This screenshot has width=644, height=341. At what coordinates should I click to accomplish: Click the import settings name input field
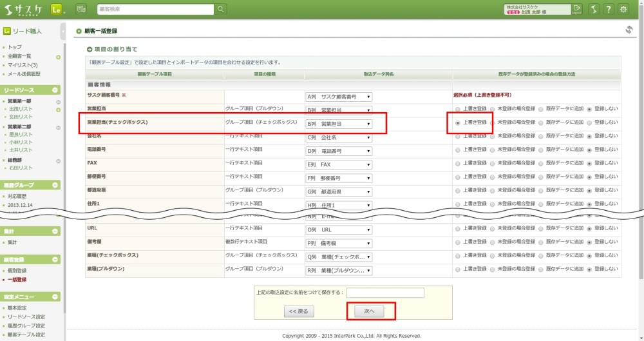(385, 293)
